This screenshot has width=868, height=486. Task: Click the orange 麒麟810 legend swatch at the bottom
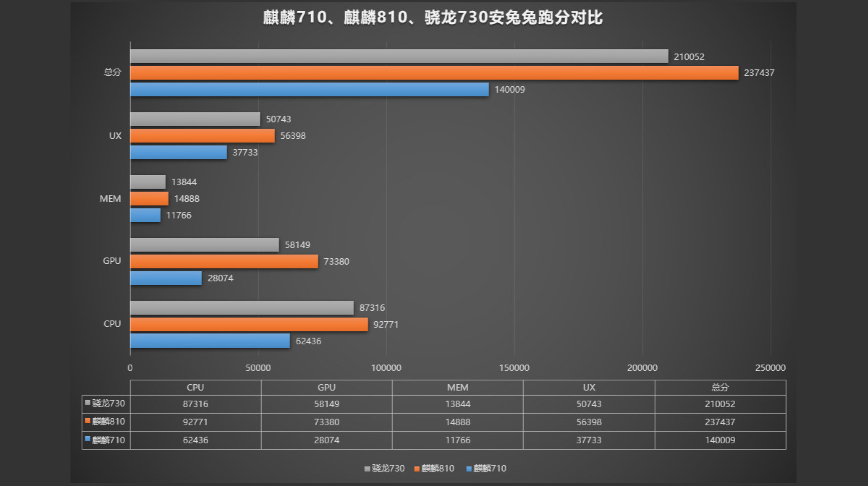tap(417, 469)
